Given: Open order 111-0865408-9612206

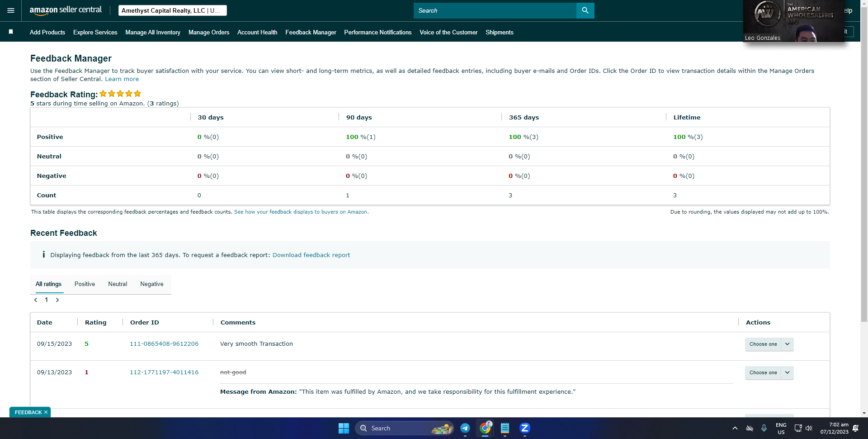Looking at the screenshot, I should click(164, 344).
